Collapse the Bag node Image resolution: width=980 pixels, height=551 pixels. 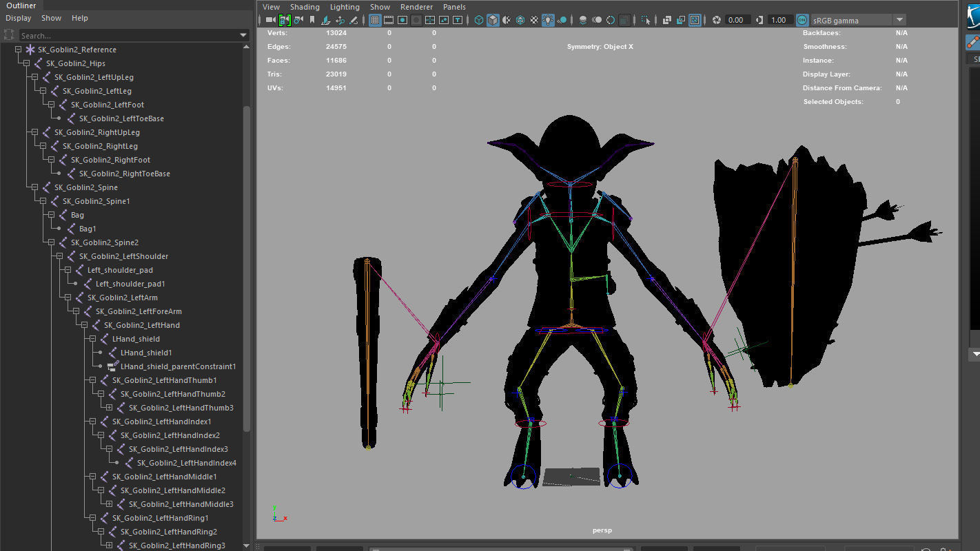(52, 215)
